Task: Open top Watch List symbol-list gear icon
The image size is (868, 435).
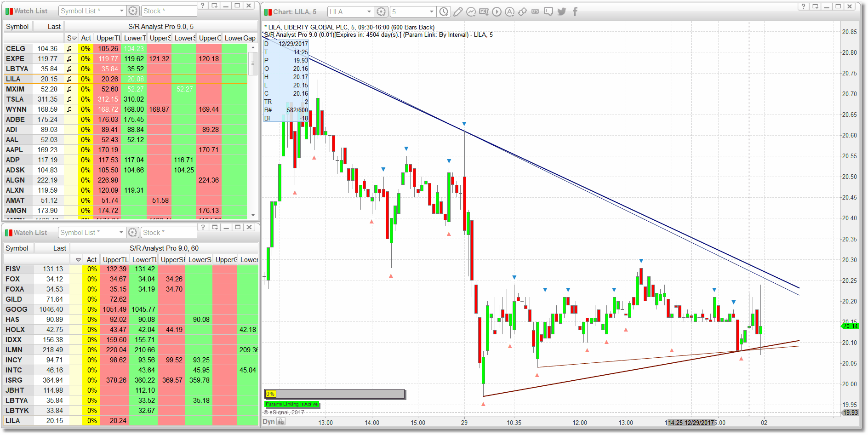Action: (133, 11)
